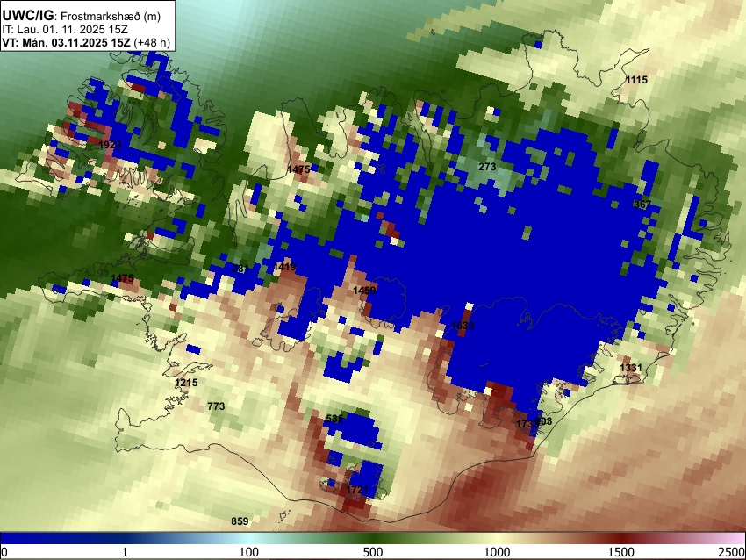Click the 859 value label on the map
Image resolution: width=746 pixels, height=560 pixels.
240,521
